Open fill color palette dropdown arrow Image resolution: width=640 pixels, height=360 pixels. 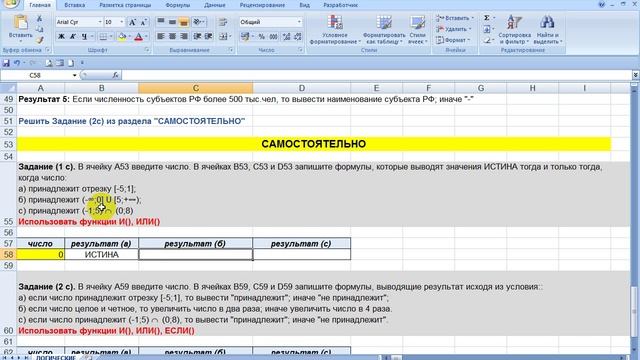[129, 36]
